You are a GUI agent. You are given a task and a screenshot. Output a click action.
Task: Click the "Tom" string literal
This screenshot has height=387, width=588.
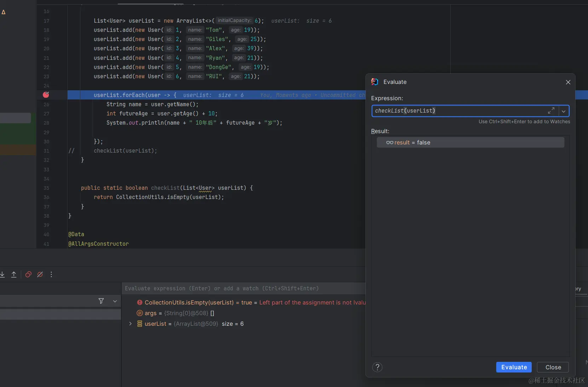214,30
